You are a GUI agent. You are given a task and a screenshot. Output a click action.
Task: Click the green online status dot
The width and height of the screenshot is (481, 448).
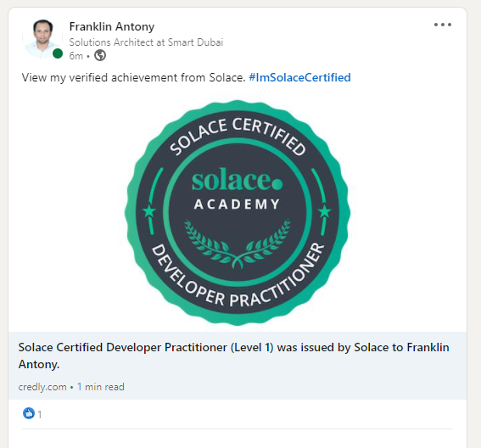click(58, 53)
